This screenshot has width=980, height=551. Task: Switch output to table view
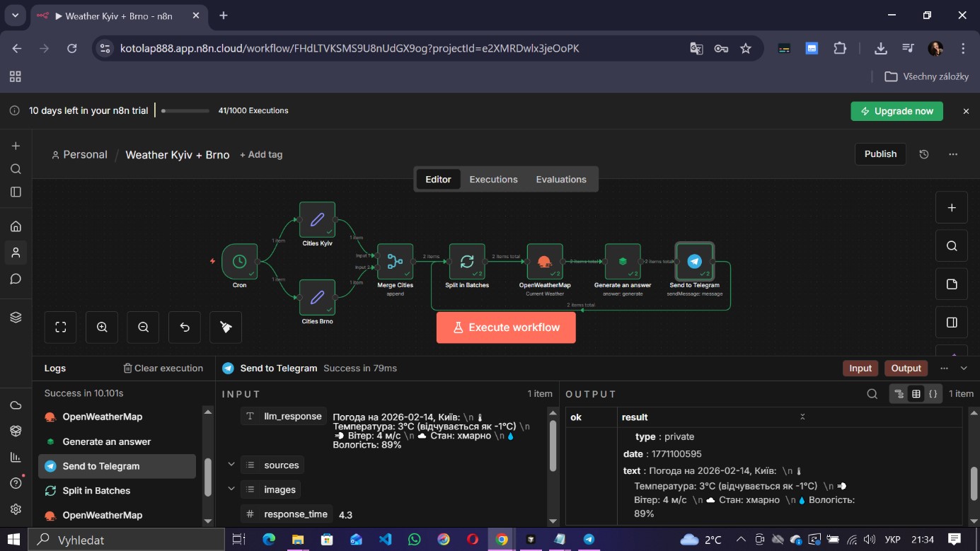(916, 394)
